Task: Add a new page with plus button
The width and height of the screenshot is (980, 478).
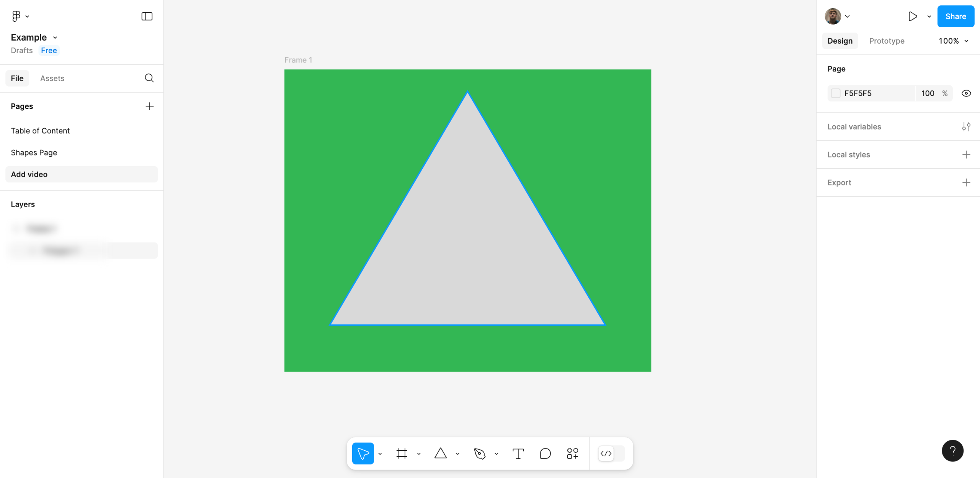Action: coord(150,106)
